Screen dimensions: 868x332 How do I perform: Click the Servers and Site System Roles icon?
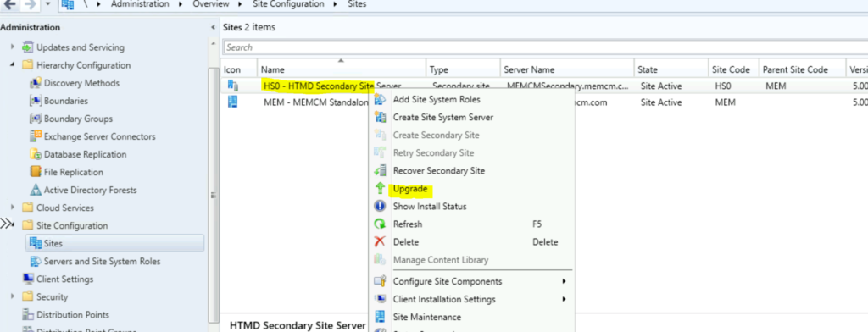36,261
